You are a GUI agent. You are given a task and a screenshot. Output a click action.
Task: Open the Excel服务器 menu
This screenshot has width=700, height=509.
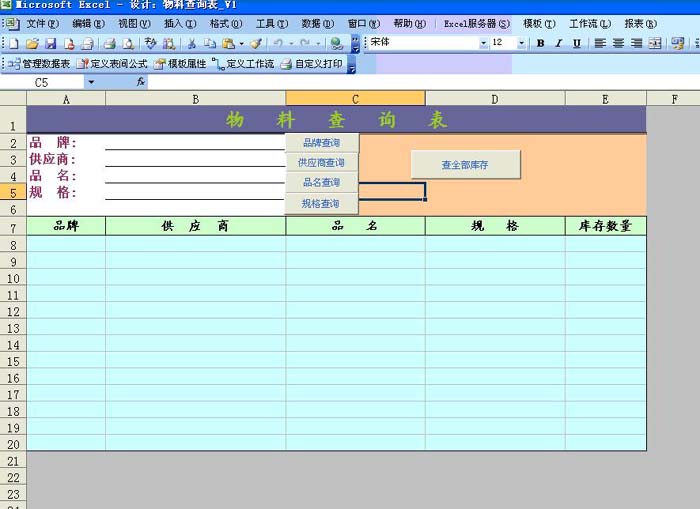(476, 23)
